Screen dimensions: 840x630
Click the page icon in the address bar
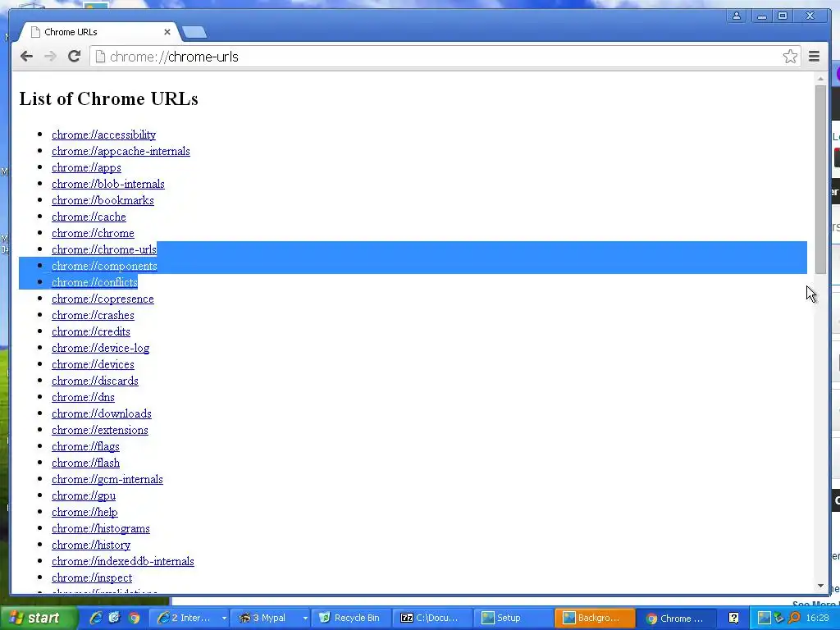[x=99, y=57]
